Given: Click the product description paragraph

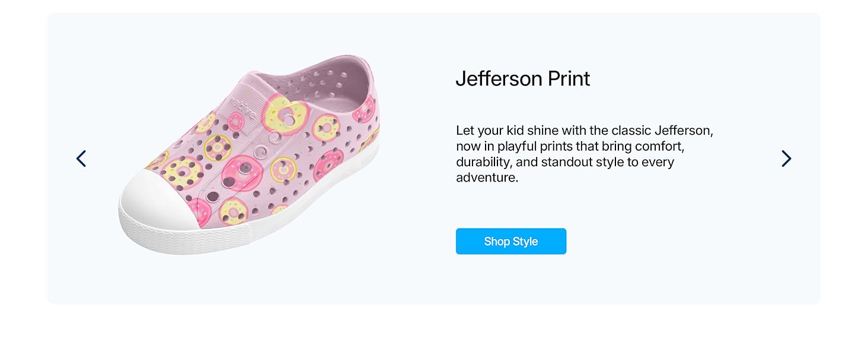Looking at the screenshot, I should 585,154.
